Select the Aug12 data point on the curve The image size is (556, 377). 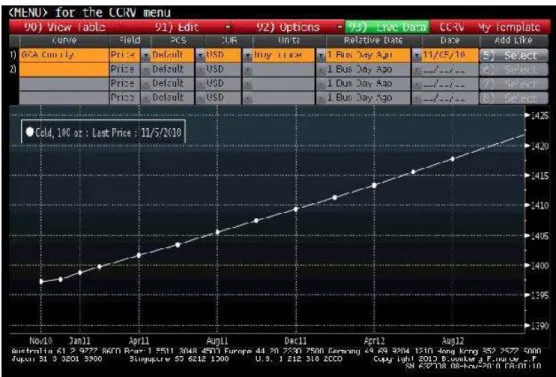pyautogui.click(x=453, y=159)
